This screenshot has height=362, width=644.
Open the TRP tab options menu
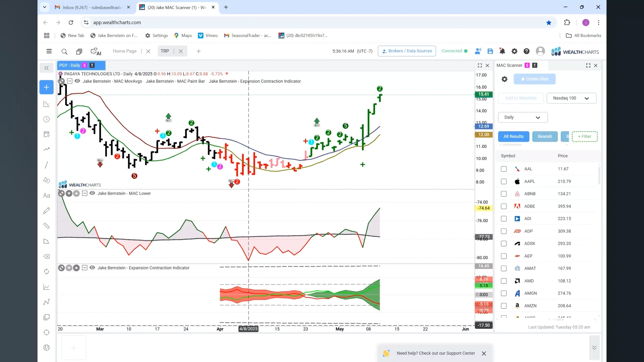174,51
